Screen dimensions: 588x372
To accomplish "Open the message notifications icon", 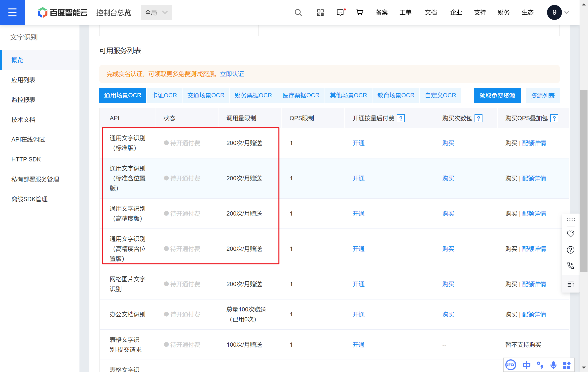I will [x=341, y=12].
